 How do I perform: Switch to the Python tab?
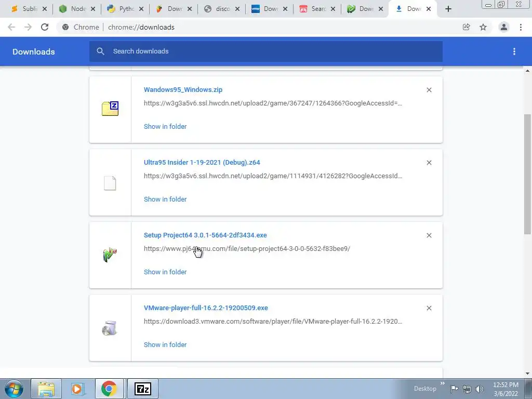click(x=121, y=9)
